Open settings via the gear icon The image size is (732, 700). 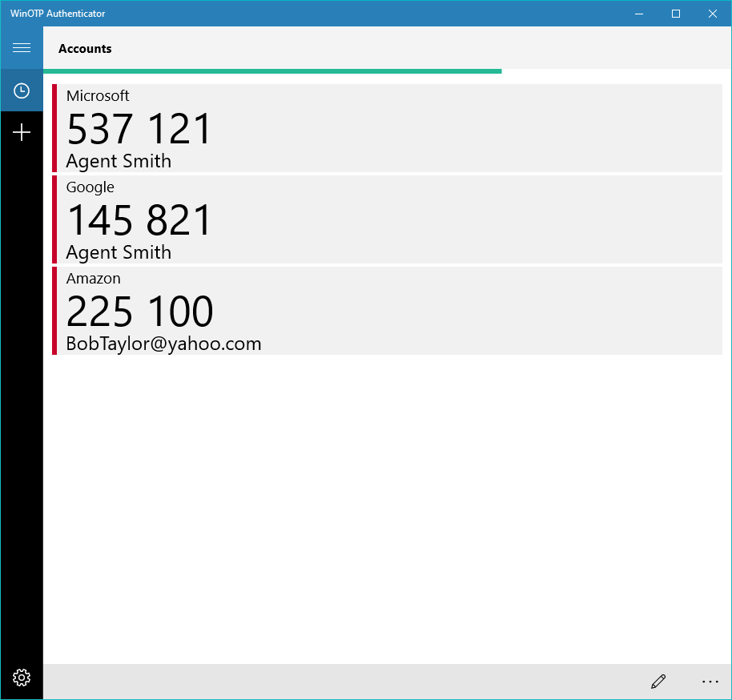[x=22, y=678]
